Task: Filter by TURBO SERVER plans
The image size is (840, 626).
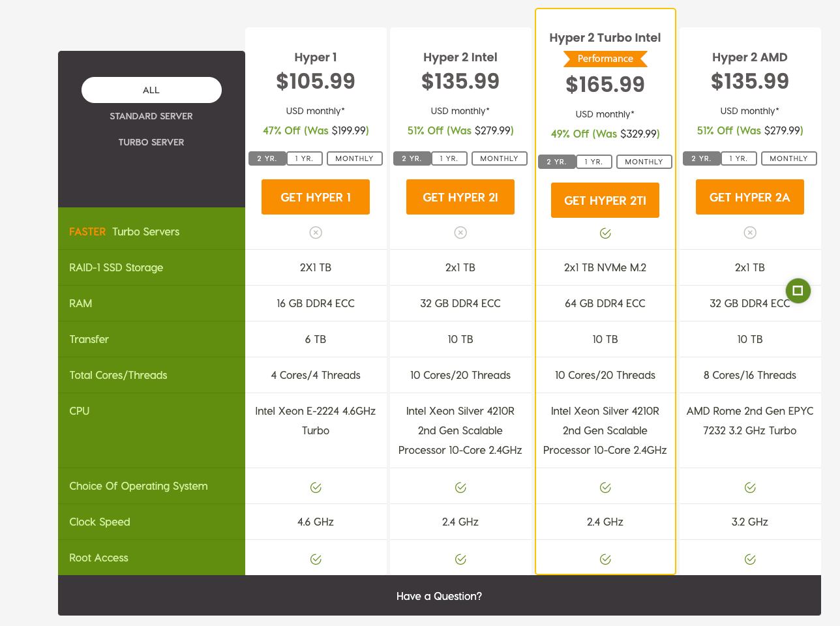Action: (151, 142)
